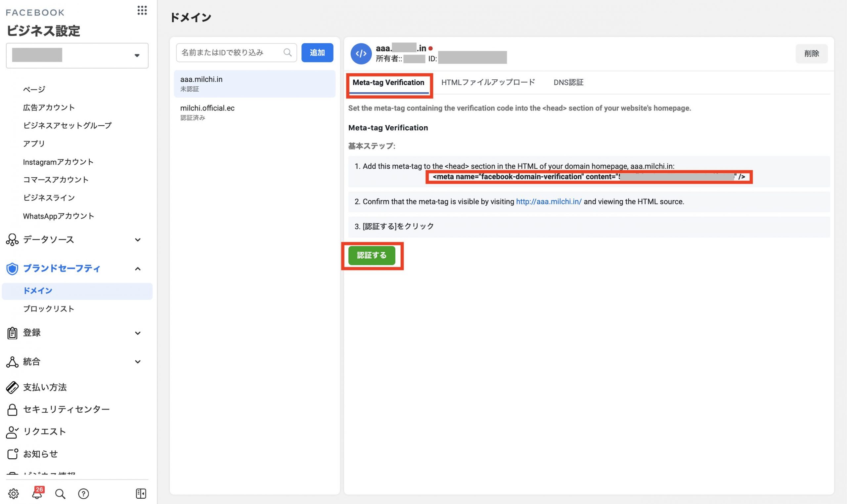Click the integrations triangle icon

click(12, 362)
